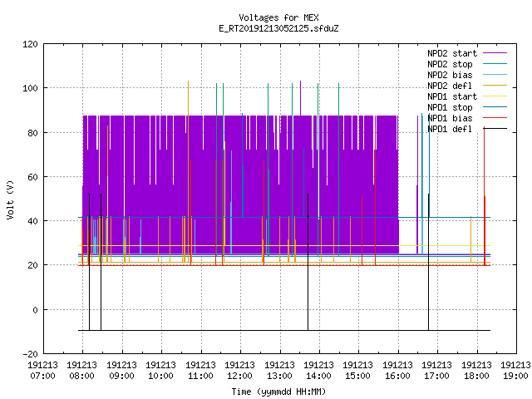Click the 40 y-axis tick label
Screen dimensions: 532x399
[x=32, y=221]
